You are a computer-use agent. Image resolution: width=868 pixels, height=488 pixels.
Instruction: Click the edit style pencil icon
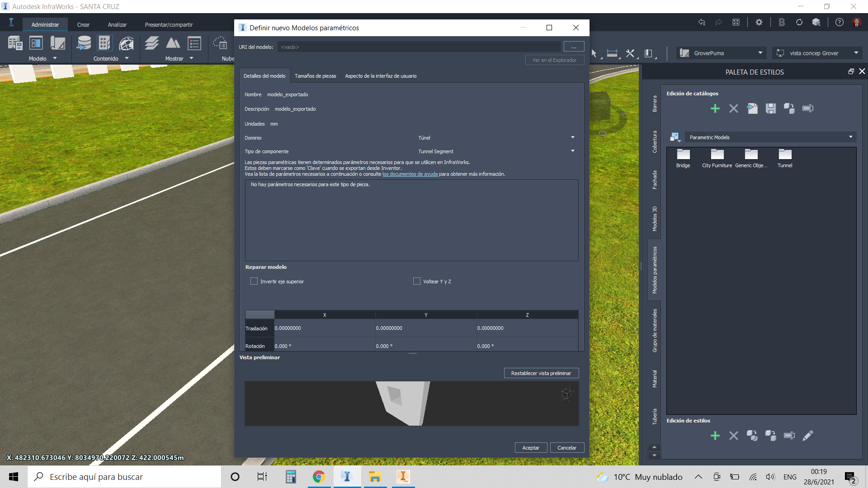[808, 436]
